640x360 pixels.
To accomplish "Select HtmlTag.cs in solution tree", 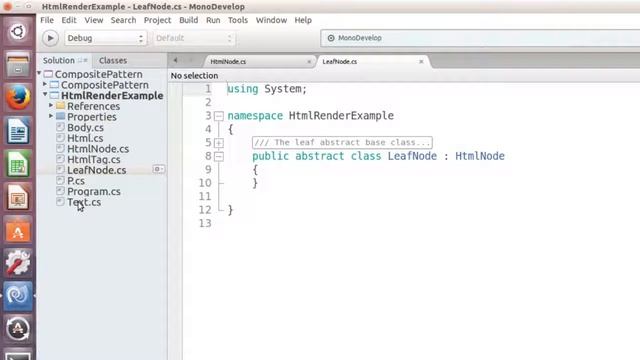I will (x=93, y=159).
